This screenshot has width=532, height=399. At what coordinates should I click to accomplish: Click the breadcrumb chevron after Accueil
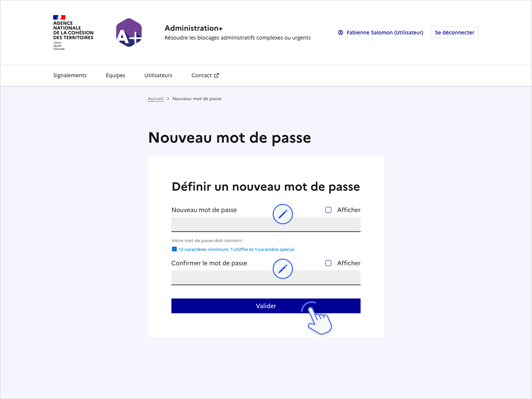[x=168, y=99]
